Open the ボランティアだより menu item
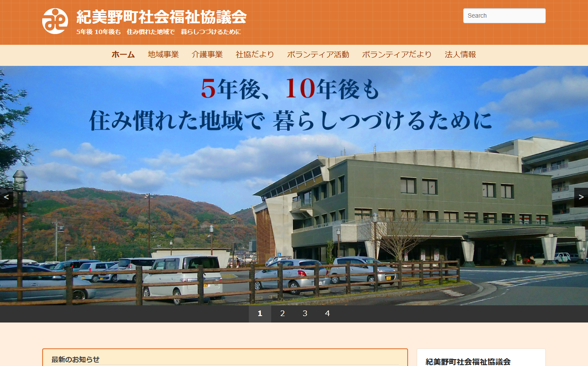The height and width of the screenshot is (366, 588). 396,55
